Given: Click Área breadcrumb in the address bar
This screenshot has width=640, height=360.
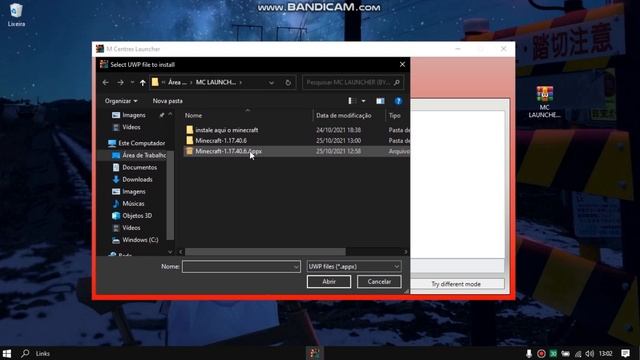Looking at the screenshot, I should (x=177, y=82).
